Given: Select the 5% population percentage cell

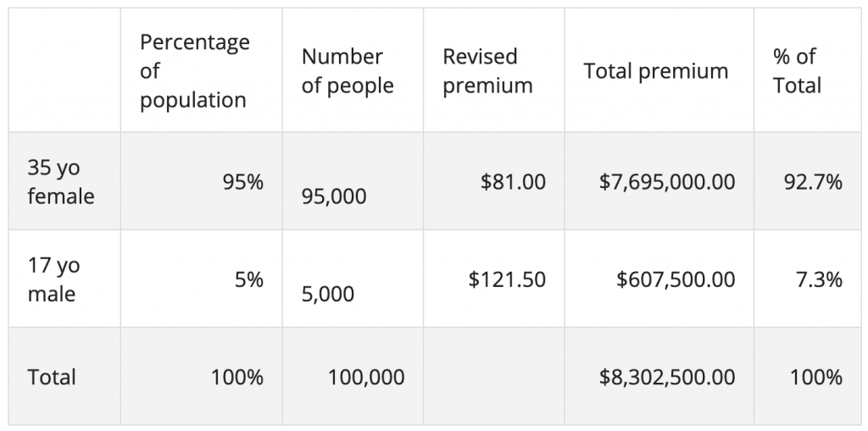Looking at the screenshot, I should 249,279.
